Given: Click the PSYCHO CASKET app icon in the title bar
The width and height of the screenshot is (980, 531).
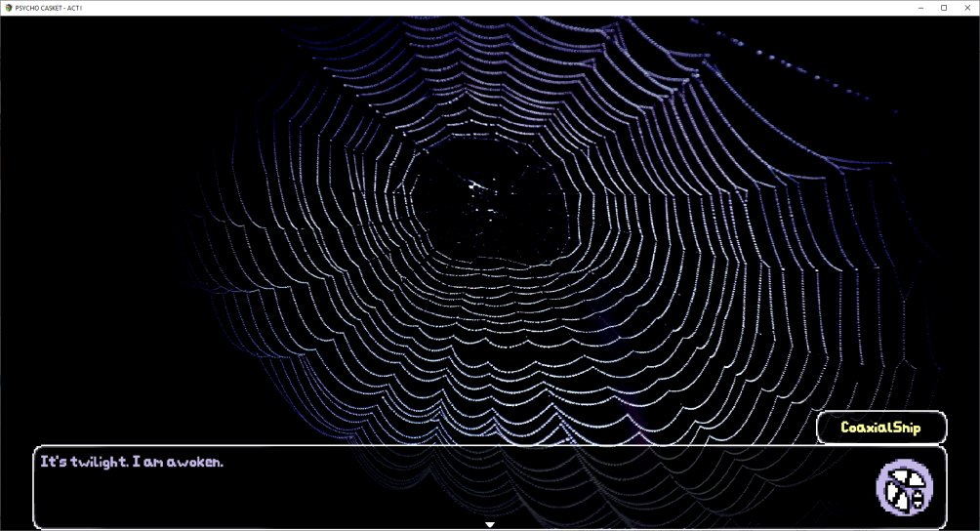Looking at the screenshot, I should (x=8, y=8).
